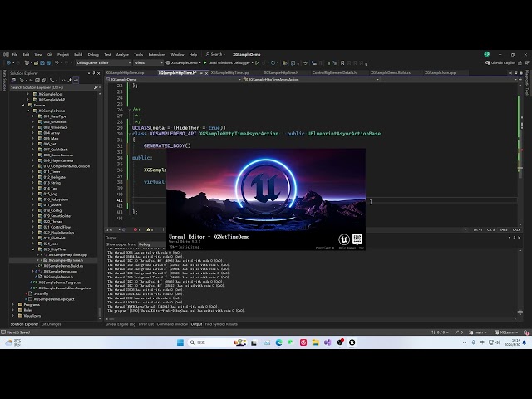
Task: Switch to Find Symbol Results tab
Action: (x=221, y=324)
